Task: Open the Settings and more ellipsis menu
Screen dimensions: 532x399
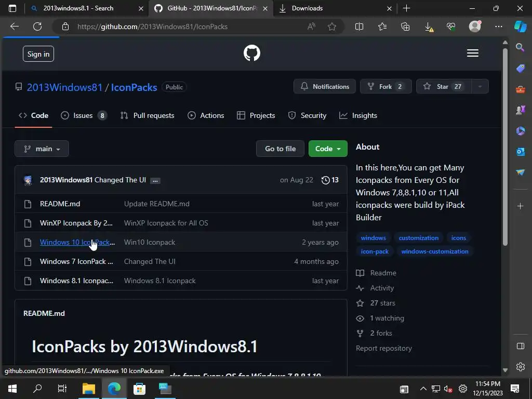Action: coord(498,26)
